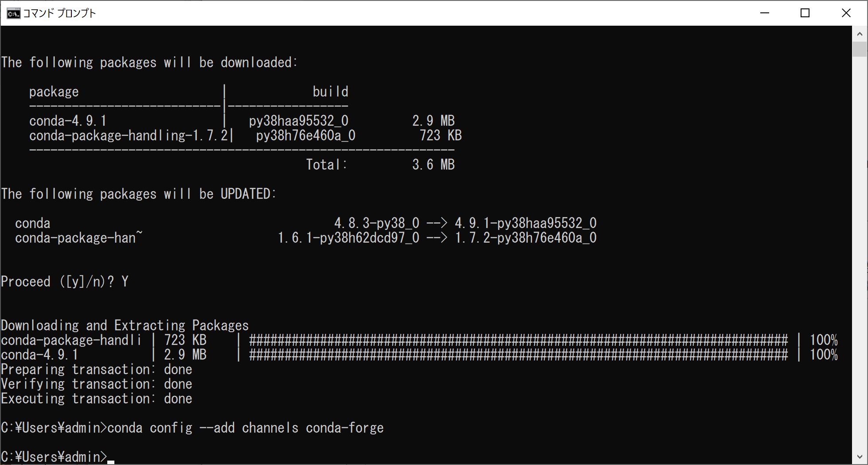
Task: Maximize the Command Prompt window
Action: click(805, 13)
